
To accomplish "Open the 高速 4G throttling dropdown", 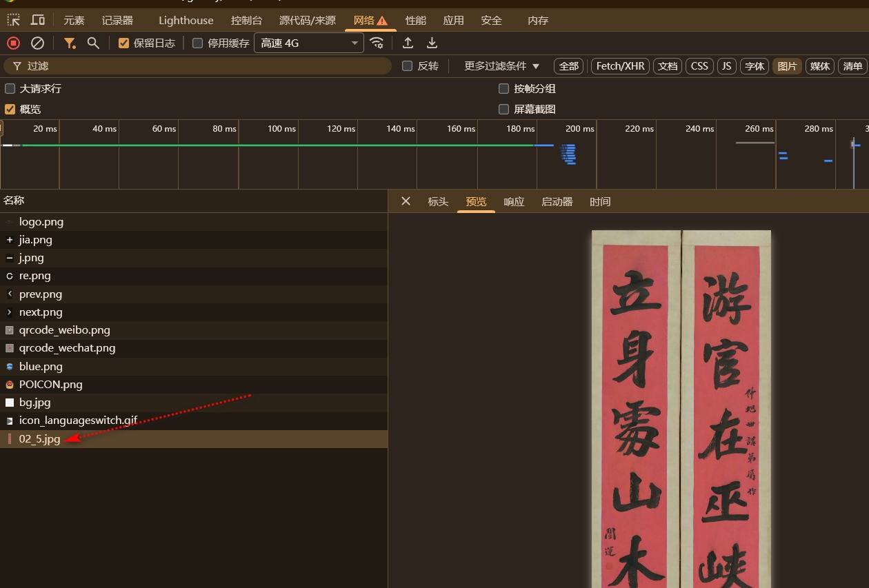I will (309, 43).
